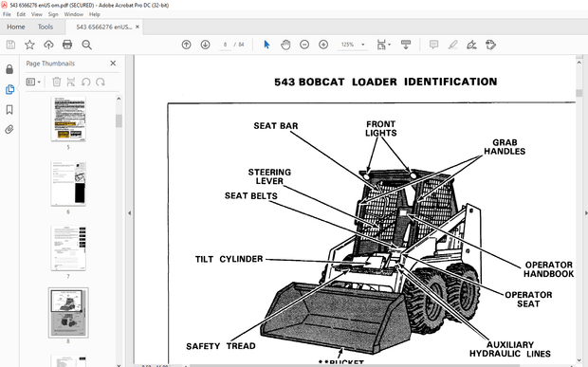Click the document scroll down arrow
The image size is (588, 367).
[x=579, y=360]
